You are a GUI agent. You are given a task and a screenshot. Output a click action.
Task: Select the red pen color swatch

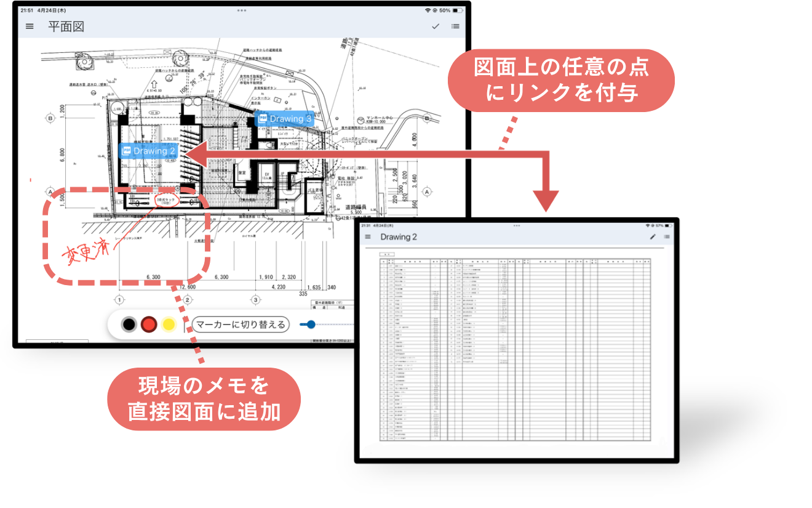click(149, 325)
